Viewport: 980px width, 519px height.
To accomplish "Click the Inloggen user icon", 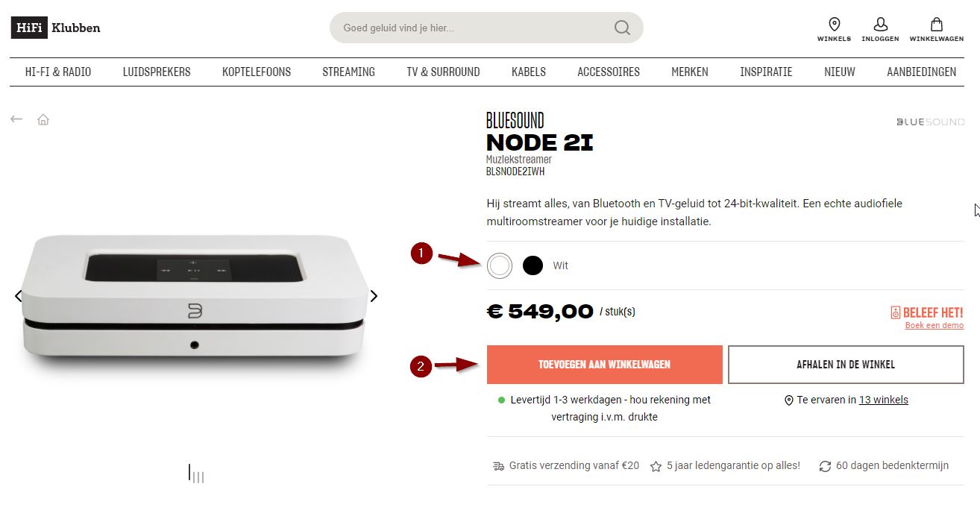I will pyautogui.click(x=880, y=24).
